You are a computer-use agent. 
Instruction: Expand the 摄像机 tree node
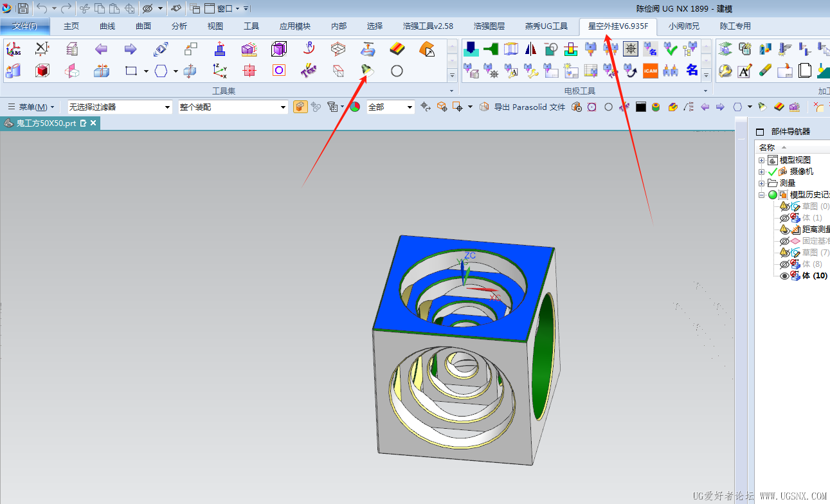pyautogui.click(x=762, y=172)
